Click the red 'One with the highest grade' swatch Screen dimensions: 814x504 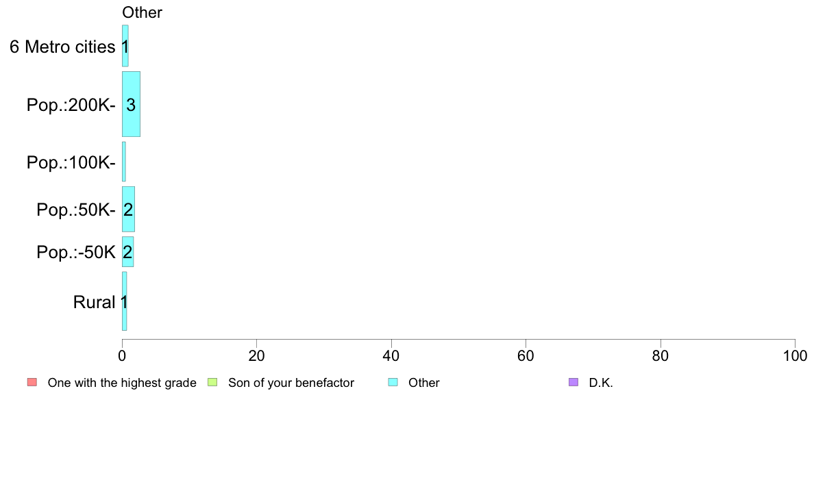[32, 383]
